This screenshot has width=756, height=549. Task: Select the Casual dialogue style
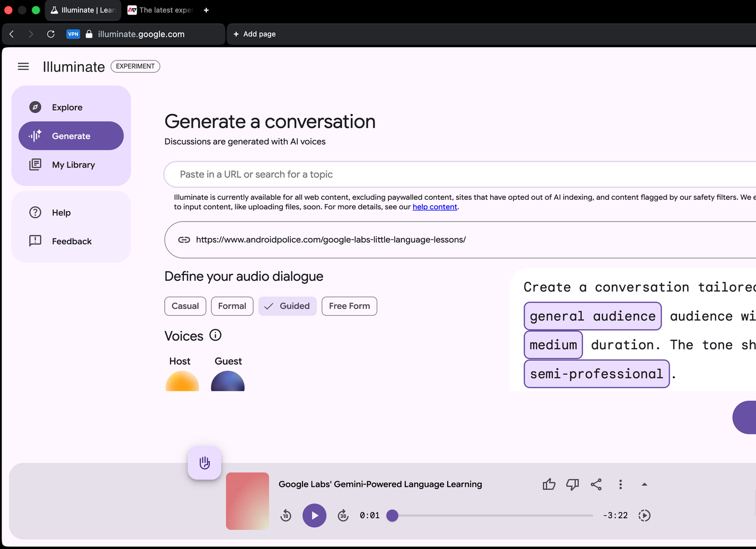pos(185,306)
